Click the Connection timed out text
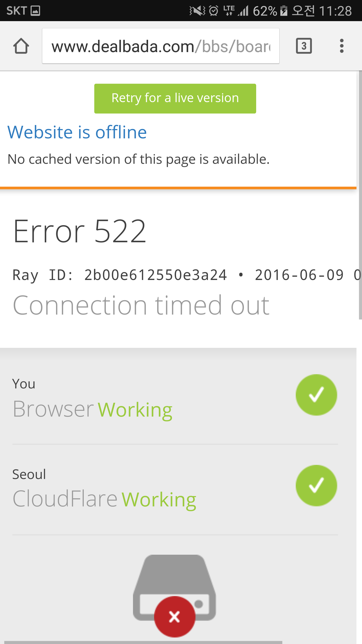This screenshot has width=362, height=644. (141, 305)
